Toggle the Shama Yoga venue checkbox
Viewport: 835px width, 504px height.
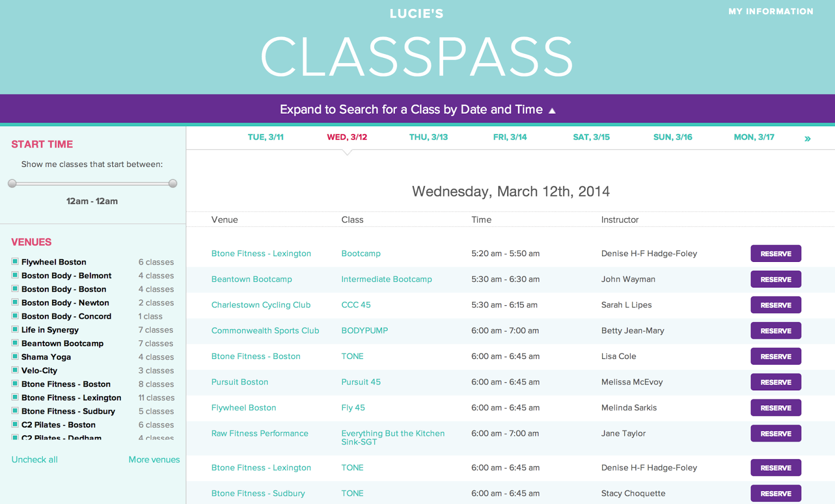(x=15, y=356)
